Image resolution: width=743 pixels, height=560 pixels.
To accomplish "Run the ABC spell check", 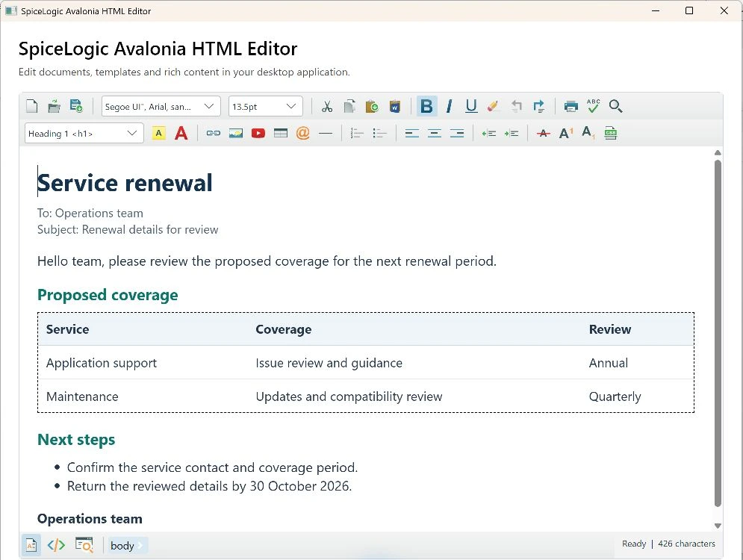I will (593, 106).
